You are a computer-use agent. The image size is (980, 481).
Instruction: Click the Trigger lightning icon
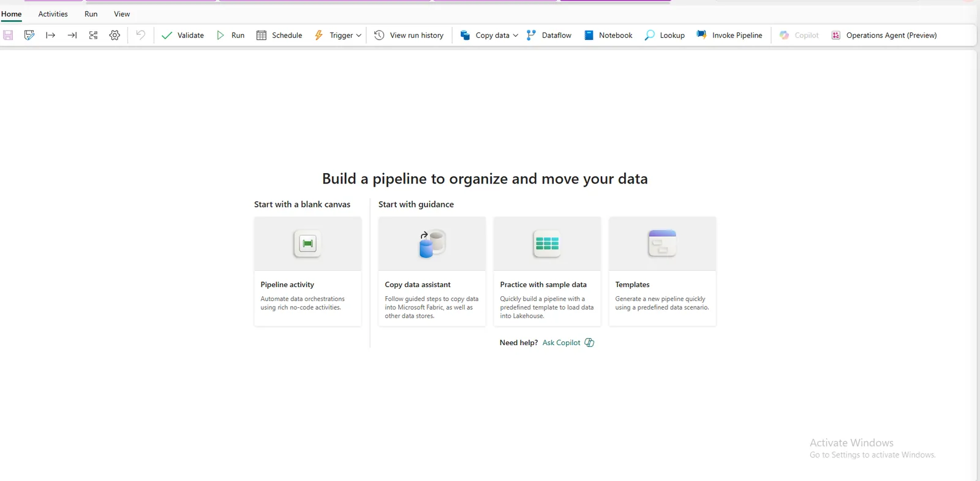pyautogui.click(x=318, y=35)
